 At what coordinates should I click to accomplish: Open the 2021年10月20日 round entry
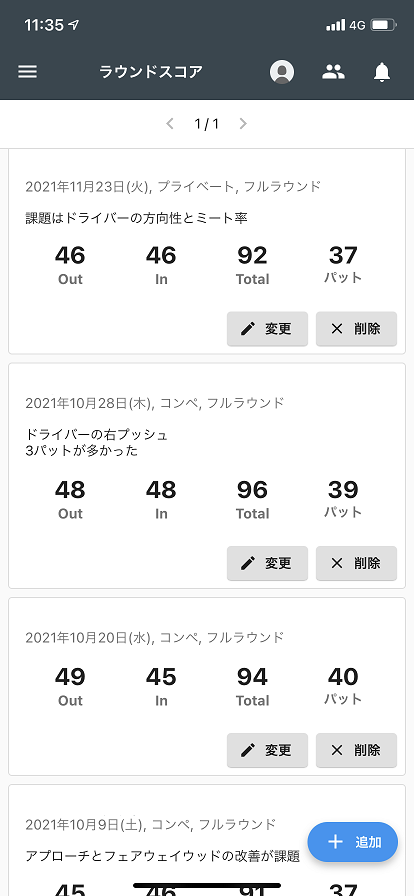pyautogui.click(x=207, y=686)
